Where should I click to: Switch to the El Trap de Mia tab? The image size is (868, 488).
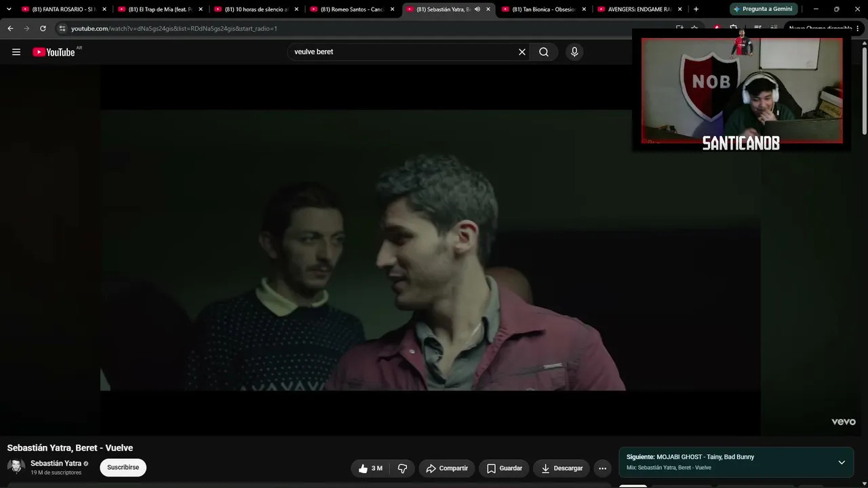161,9
